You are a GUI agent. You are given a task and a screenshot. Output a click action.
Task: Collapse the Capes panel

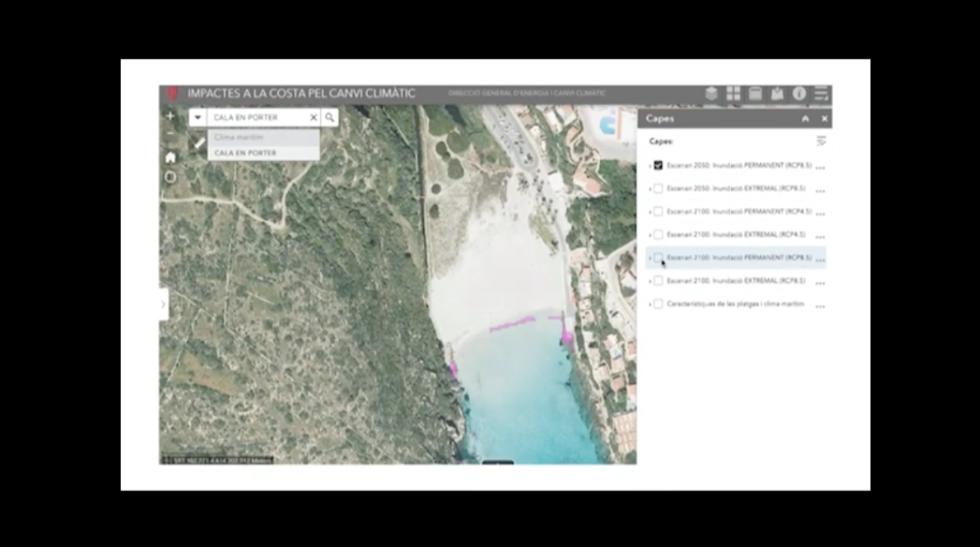coord(805,119)
